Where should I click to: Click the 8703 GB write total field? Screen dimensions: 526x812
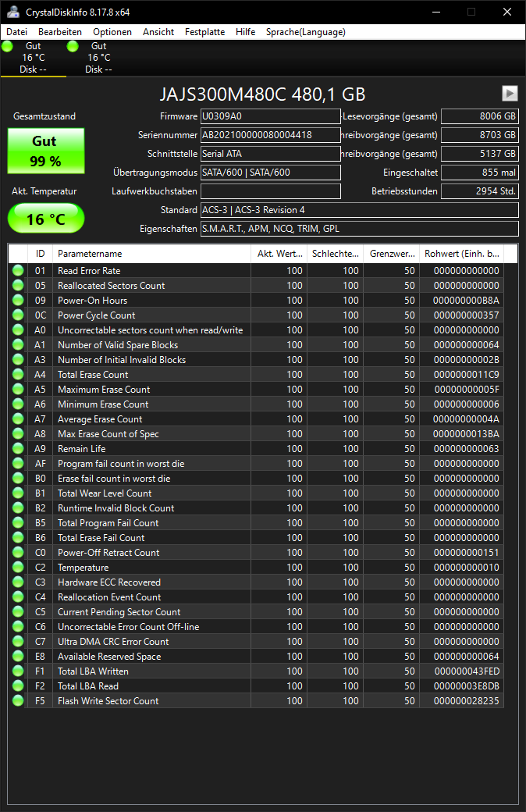(x=479, y=135)
